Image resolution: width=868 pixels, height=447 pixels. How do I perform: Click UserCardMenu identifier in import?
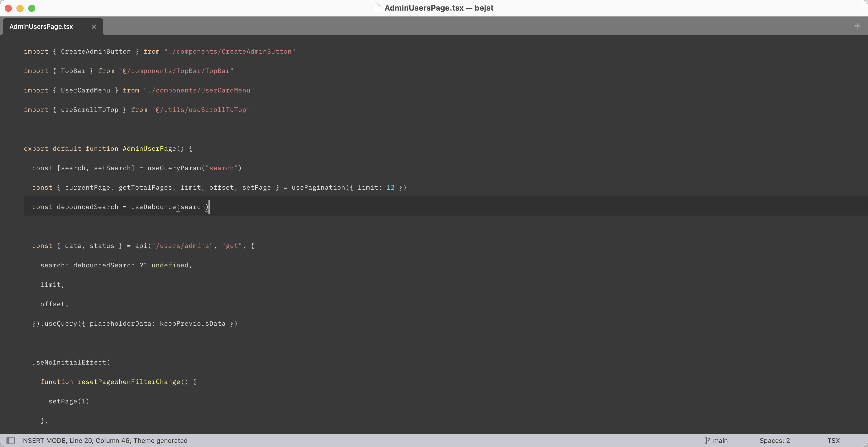[x=85, y=90]
